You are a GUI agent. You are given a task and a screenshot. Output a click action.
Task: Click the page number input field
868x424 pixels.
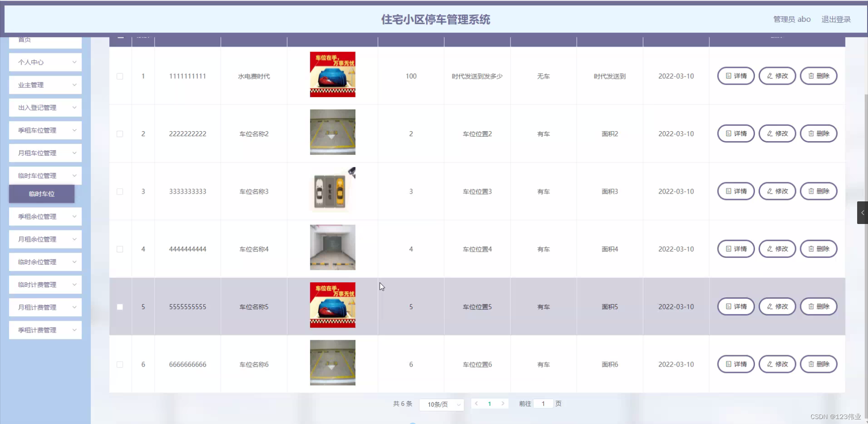pyautogui.click(x=542, y=404)
